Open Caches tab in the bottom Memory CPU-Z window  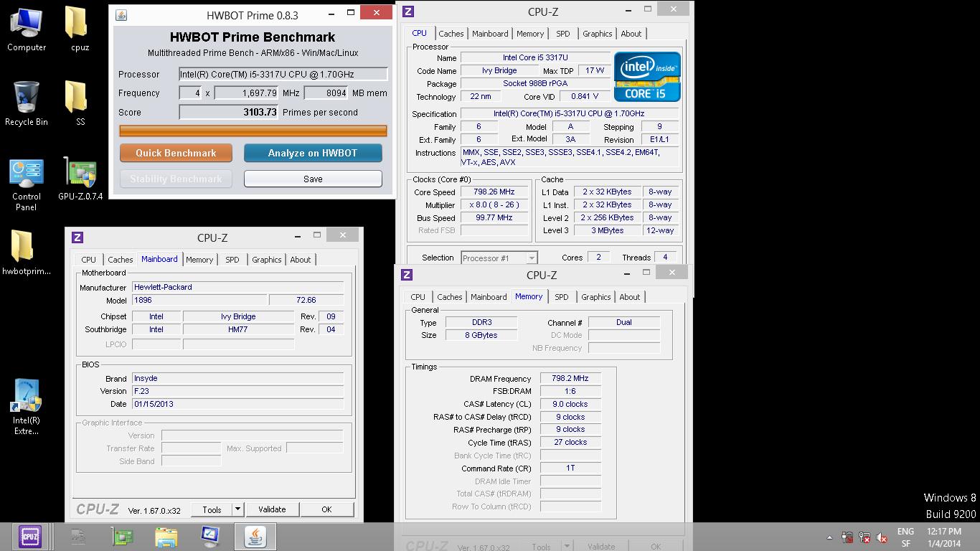[450, 297]
